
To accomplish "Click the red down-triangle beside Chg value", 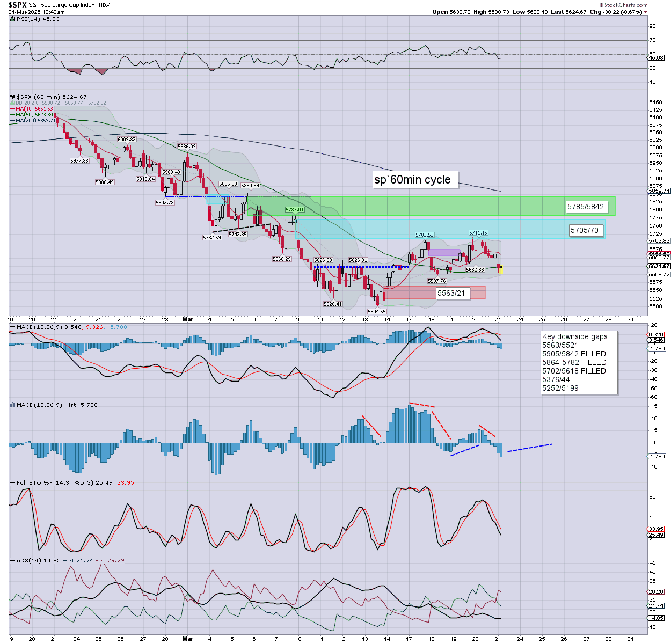I will [646, 12].
